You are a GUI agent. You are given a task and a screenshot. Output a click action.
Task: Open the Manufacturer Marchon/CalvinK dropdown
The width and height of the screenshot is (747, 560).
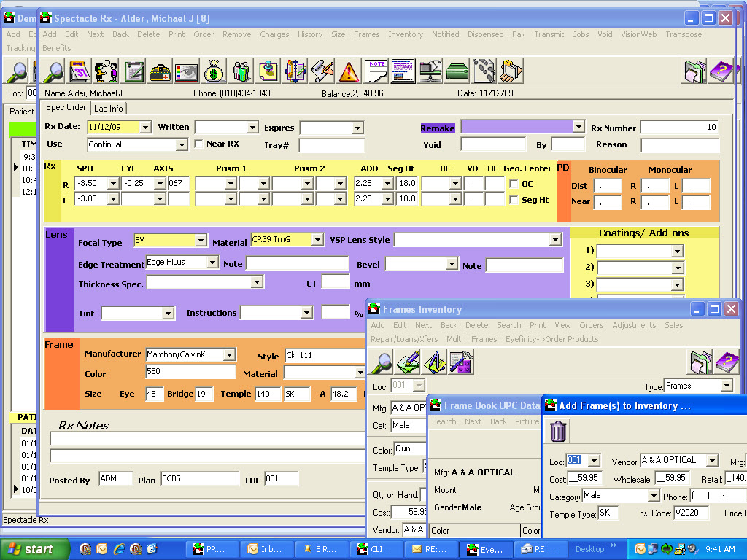click(x=229, y=355)
